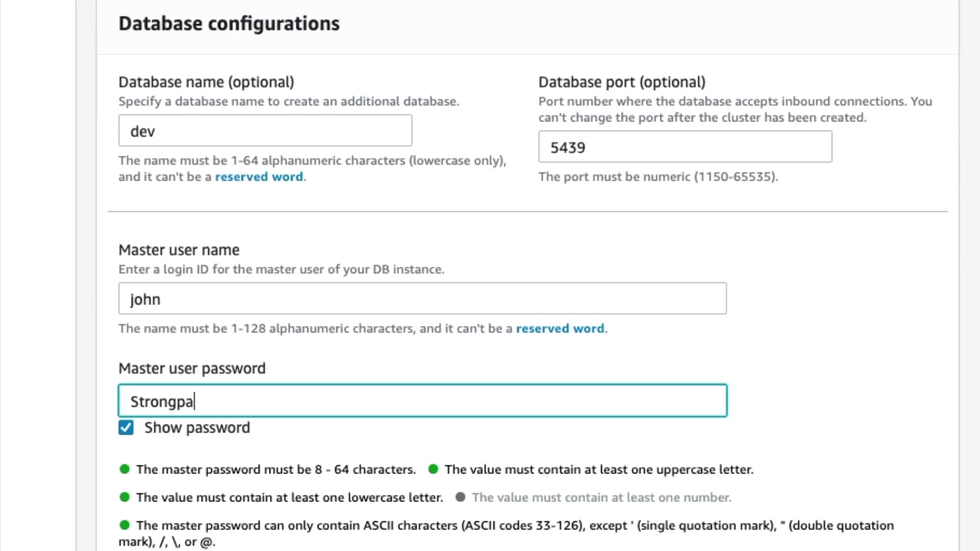Viewport: 980px width, 551px height.
Task: Click the green dot beside ASCII characters rule
Action: (x=125, y=525)
